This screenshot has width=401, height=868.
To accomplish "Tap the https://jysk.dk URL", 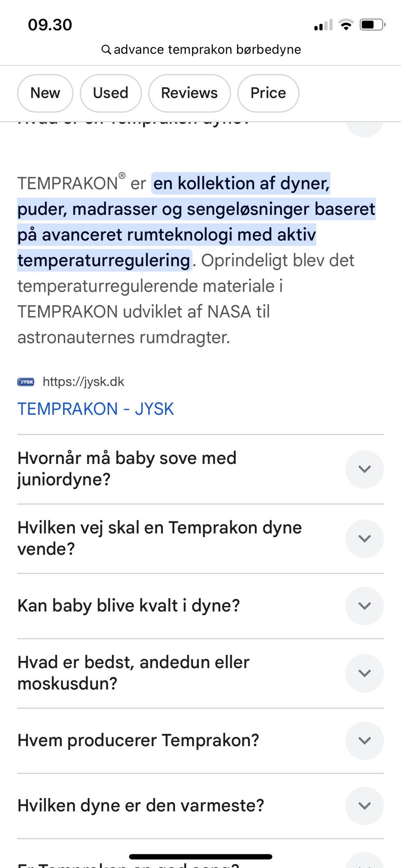I will click(x=84, y=382).
